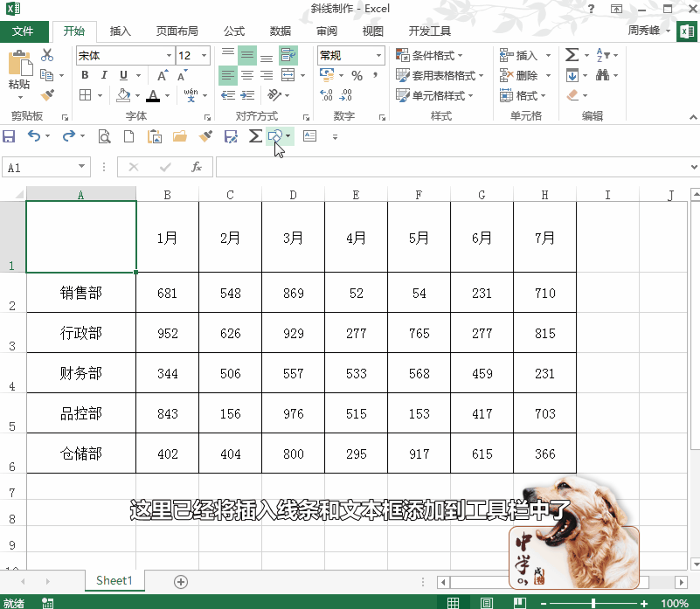
Task: Click the insert Shapes/line icon on the toolbar
Action: pyautogui.click(x=276, y=136)
